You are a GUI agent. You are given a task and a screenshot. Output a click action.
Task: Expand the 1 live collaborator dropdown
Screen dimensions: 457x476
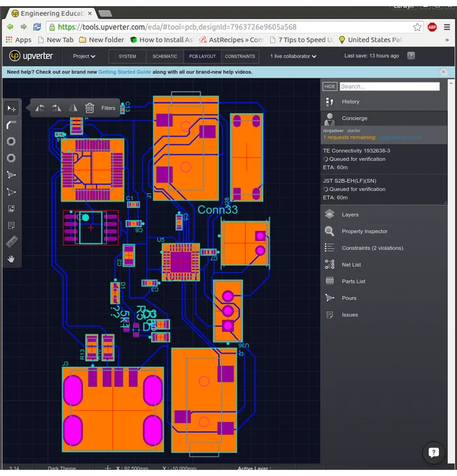coord(293,56)
